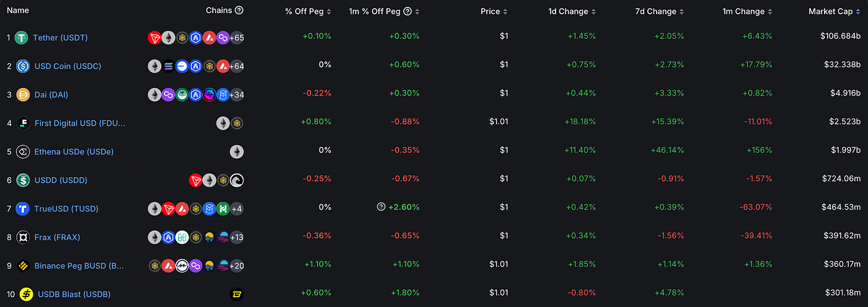Click the USDD coin logo icon
Image resolution: width=868 pixels, height=307 pixels.
pyautogui.click(x=23, y=180)
